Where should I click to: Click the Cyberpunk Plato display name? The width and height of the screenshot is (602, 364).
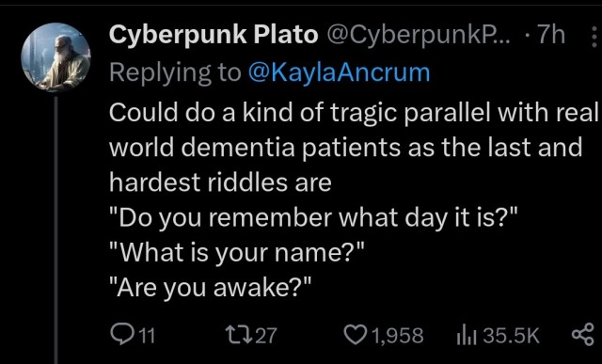tap(214, 36)
